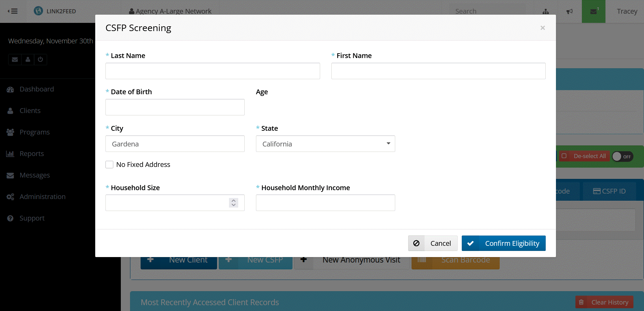The image size is (644, 311).
Task: Cancel the CSFP Screening dialog
Action: (433, 243)
